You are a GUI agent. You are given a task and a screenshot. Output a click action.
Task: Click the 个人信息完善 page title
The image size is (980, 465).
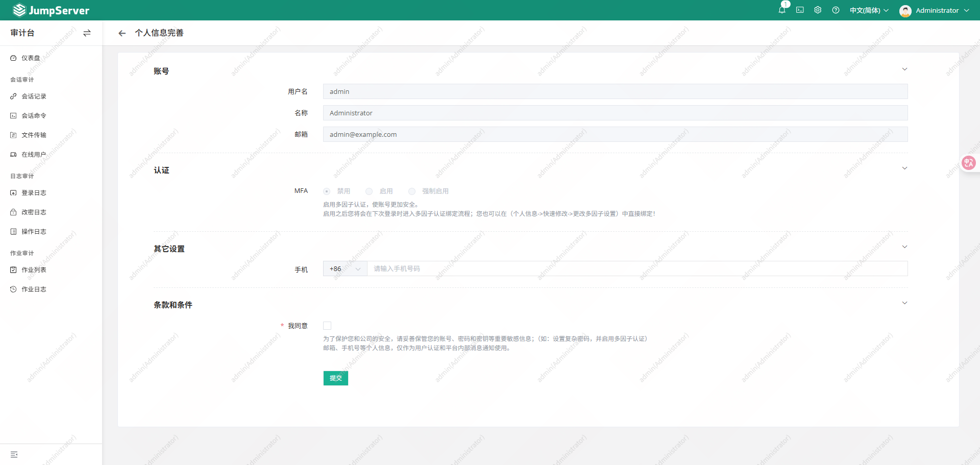[x=159, y=33]
